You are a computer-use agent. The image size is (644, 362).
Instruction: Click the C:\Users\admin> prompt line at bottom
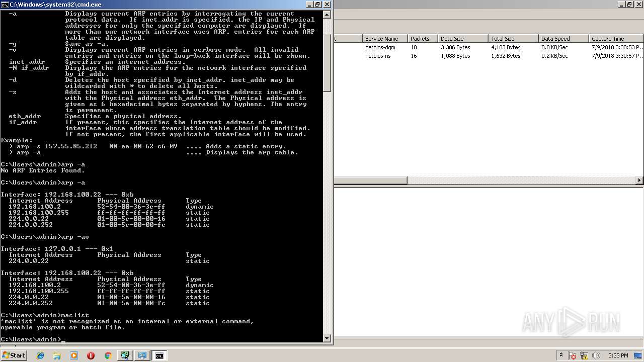(x=33, y=339)
